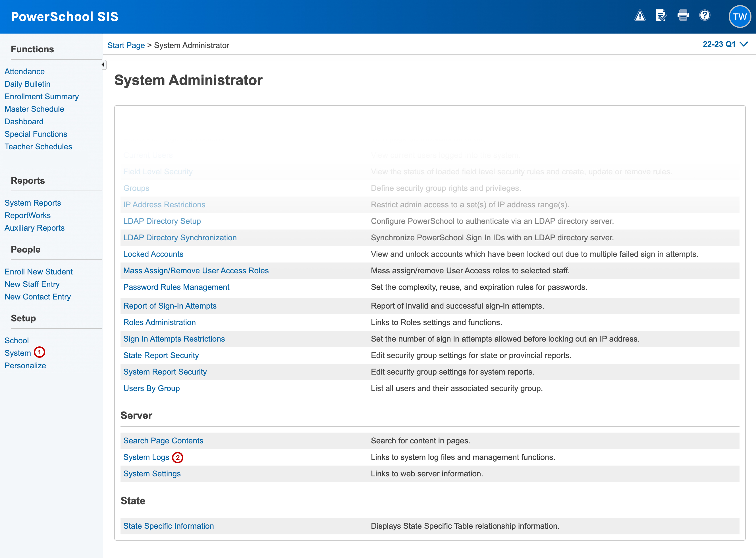
Task: Open Roles Administration link
Action: click(159, 323)
